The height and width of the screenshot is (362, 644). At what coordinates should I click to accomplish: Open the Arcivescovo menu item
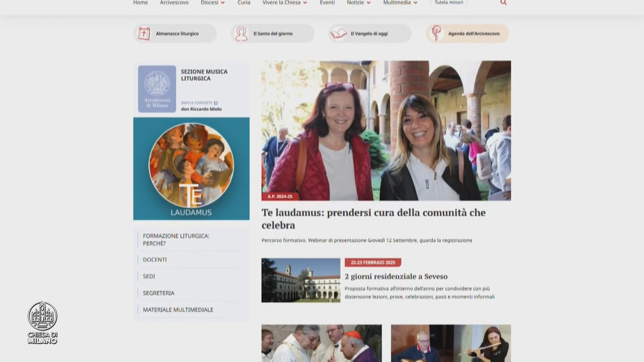click(x=174, y=3)
